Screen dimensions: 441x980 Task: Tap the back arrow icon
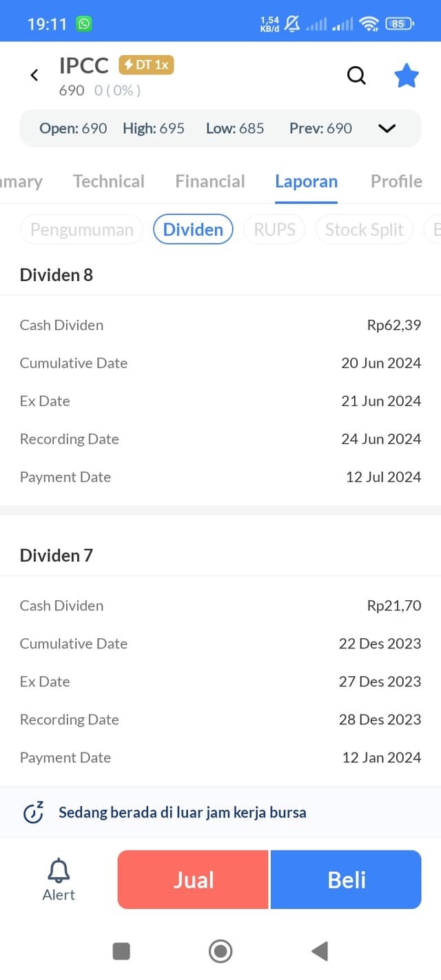(34, 75)
